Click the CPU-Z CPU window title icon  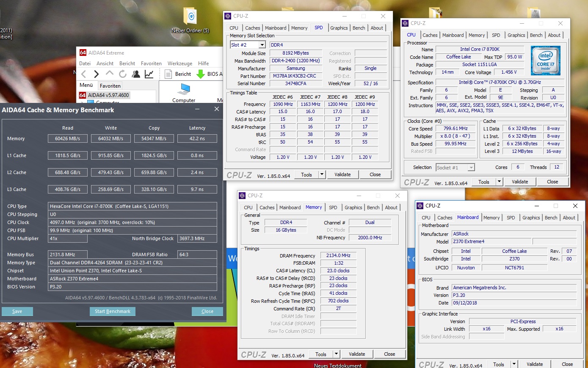pyautogui.click(x=406, y=23)
